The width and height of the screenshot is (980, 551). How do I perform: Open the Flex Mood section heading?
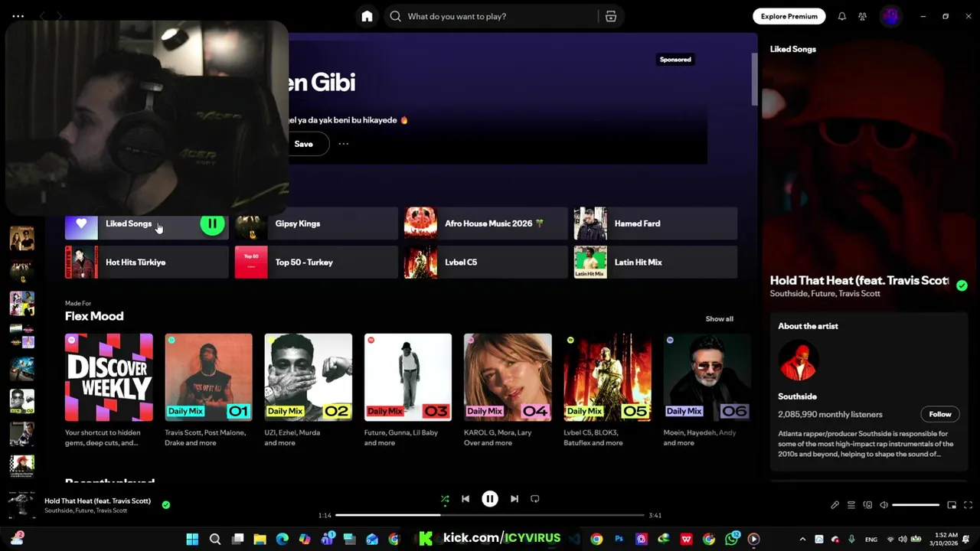click(x=94, y=316)
